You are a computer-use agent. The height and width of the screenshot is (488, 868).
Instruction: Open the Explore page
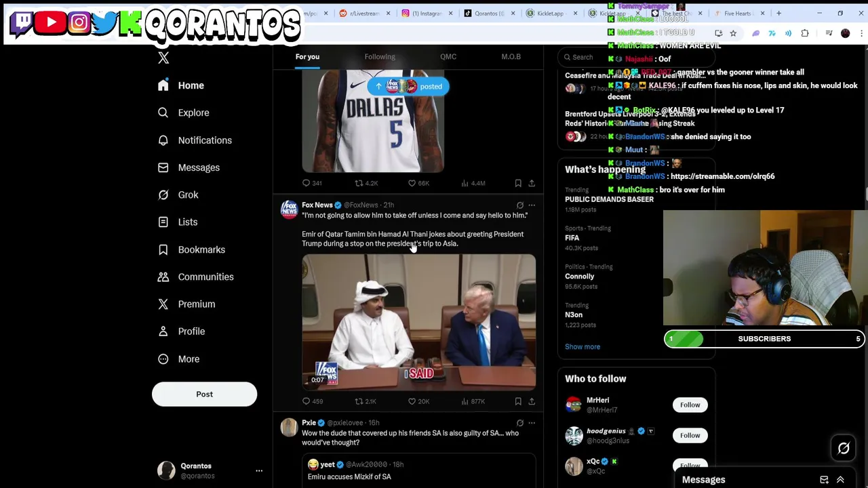click(x=184, y=113)
